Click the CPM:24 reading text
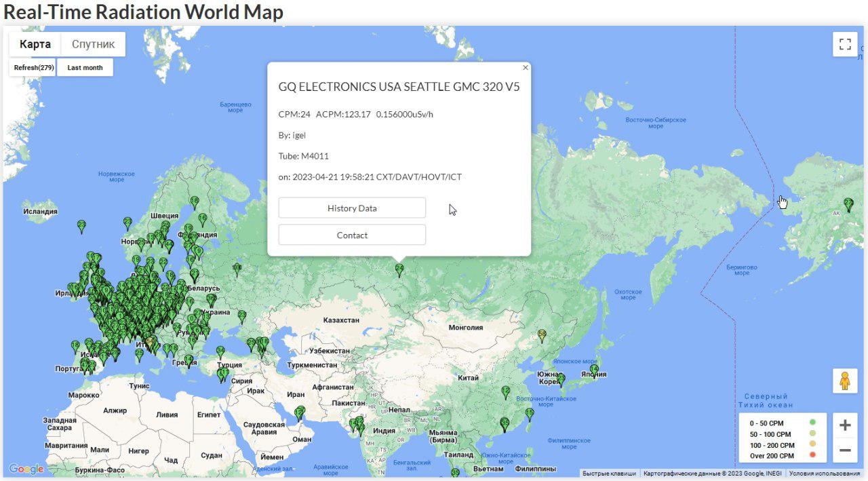Screen dimensions: 868x481 point(294,114)
